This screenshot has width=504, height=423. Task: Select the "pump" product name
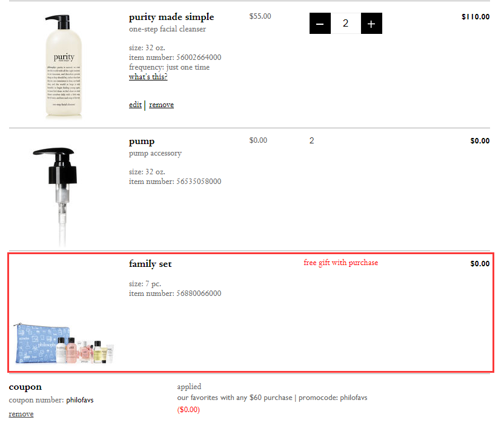tap(142, 141)
